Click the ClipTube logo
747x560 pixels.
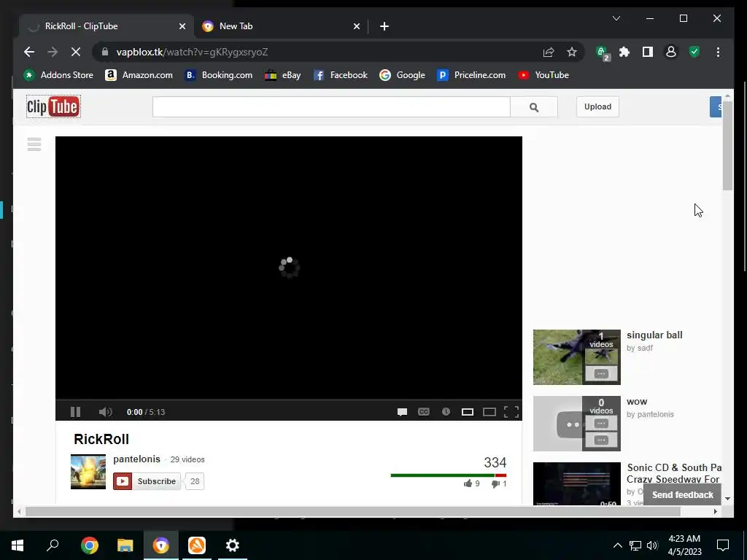(53, 106)
